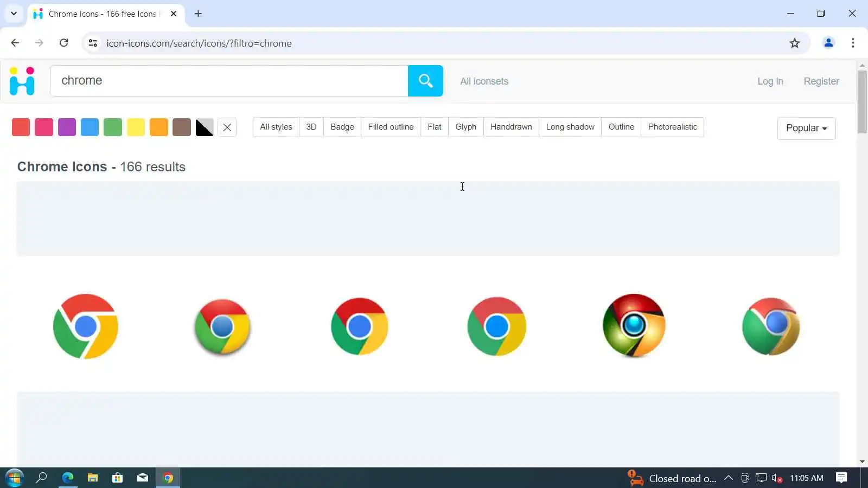
Task: Open the icon-icons site logo
Action: (22, 81)
